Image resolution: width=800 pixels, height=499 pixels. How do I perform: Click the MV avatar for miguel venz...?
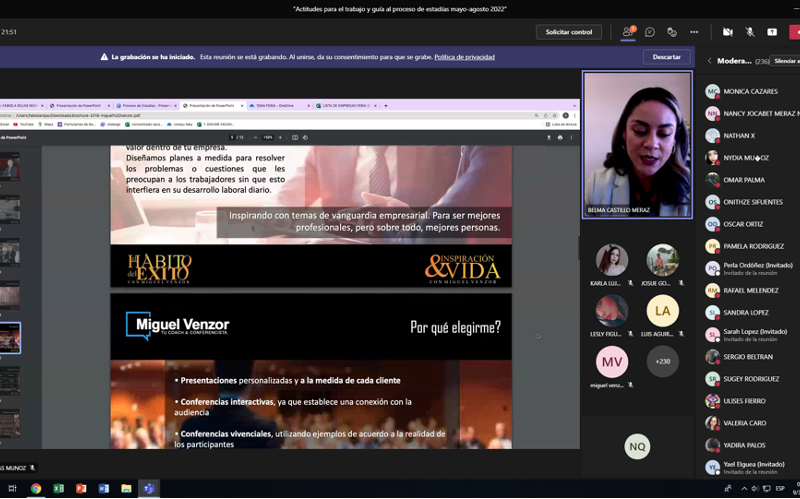(612, 361)
